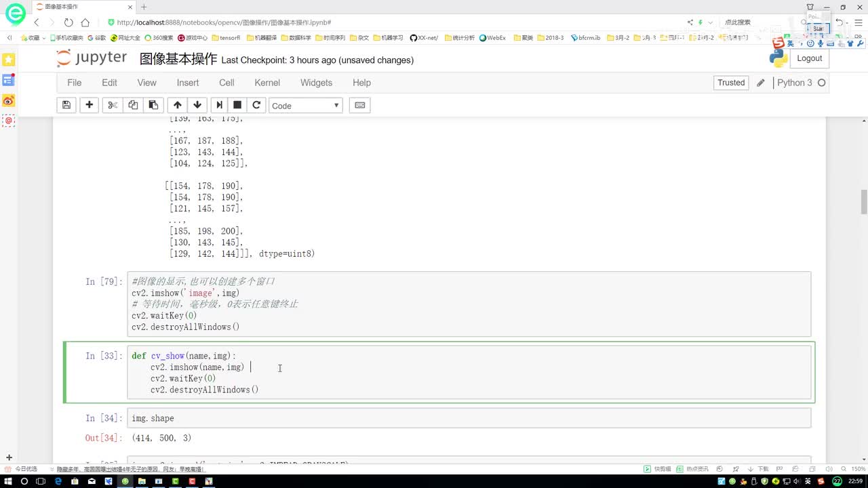This screenshot has width=868, height=488.
Task: Click the (414, 500, 3) output value
Action: click(161, 438)
